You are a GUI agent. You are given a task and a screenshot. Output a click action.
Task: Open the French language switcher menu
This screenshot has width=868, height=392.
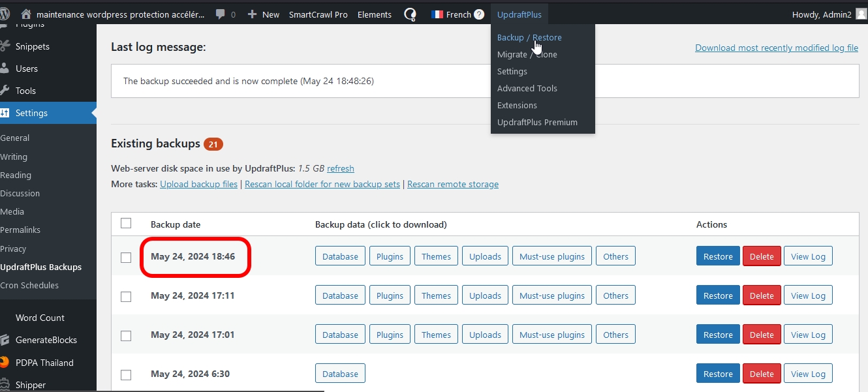click(457, 14)
